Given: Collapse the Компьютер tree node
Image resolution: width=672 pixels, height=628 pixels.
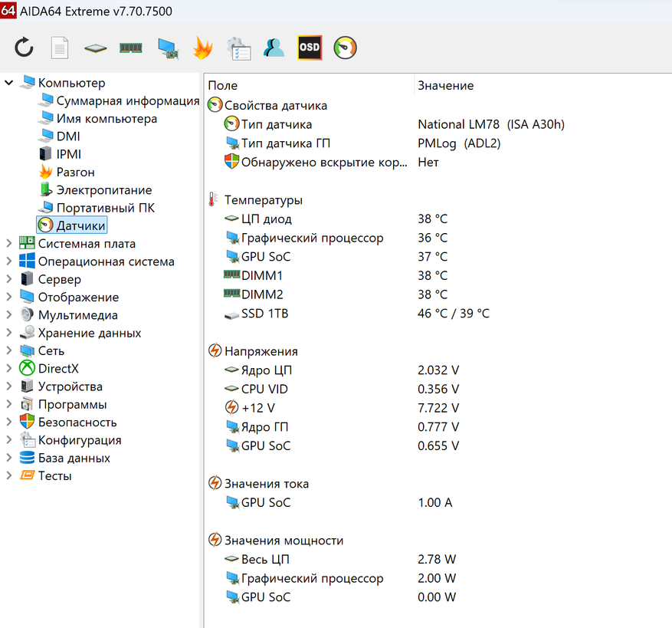Looking at the screenshot, I should pos(9,83).
